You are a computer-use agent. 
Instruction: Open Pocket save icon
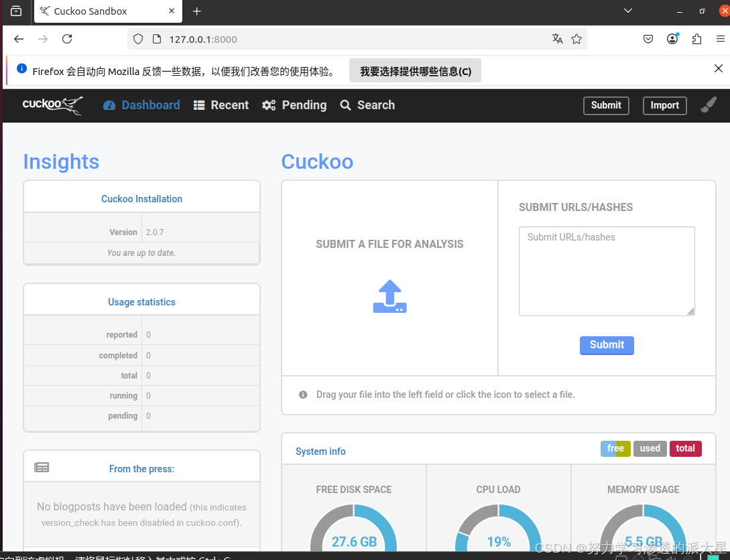[x=648, y=39]
